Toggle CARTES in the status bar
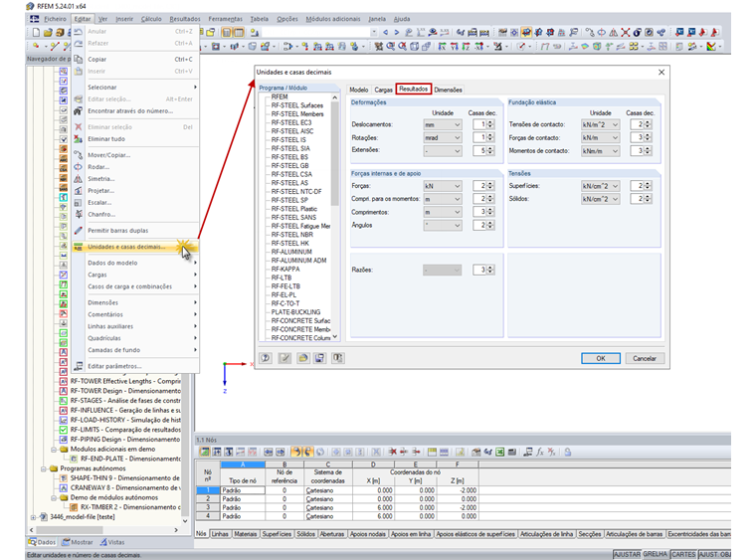756x560 pixels. (x=683, y=554)
